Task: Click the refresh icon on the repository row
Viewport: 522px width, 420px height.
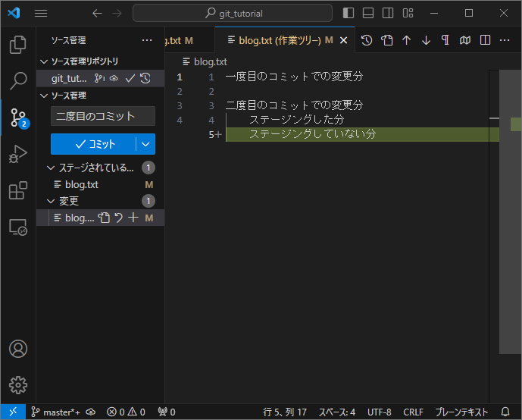Action: 145,78
